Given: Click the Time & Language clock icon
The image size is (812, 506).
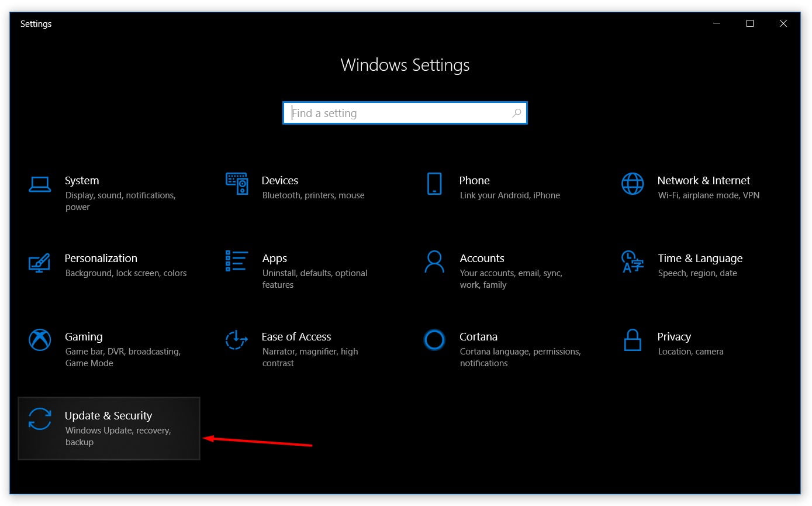Looking at the screenshot, I should (633, 261).
